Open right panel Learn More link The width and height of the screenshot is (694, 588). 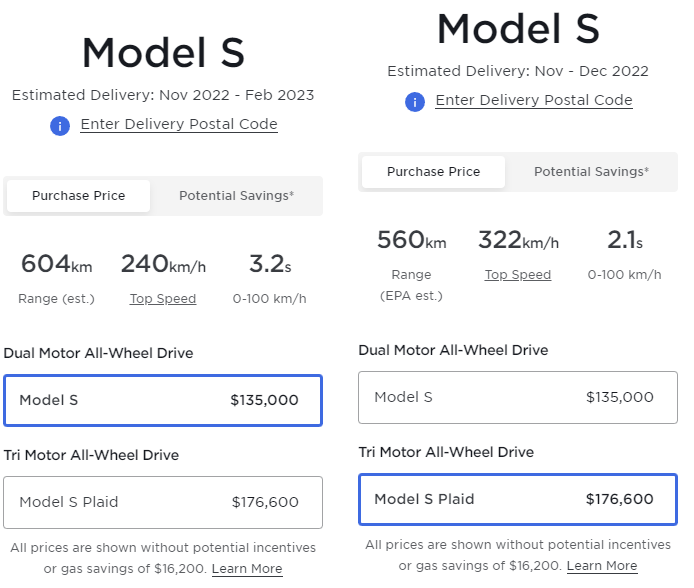(602, 566)
